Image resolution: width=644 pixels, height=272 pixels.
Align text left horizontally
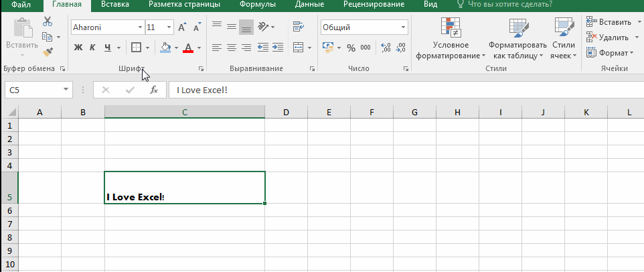pos(217,48)
